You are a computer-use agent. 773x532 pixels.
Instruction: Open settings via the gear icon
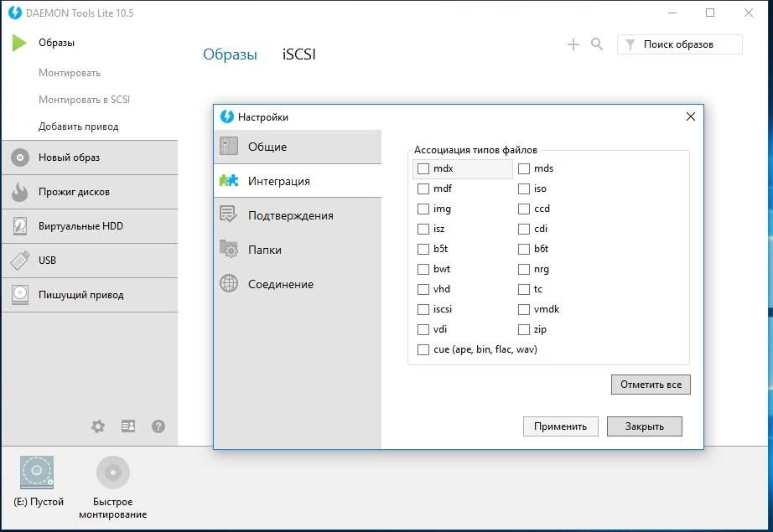98,426
